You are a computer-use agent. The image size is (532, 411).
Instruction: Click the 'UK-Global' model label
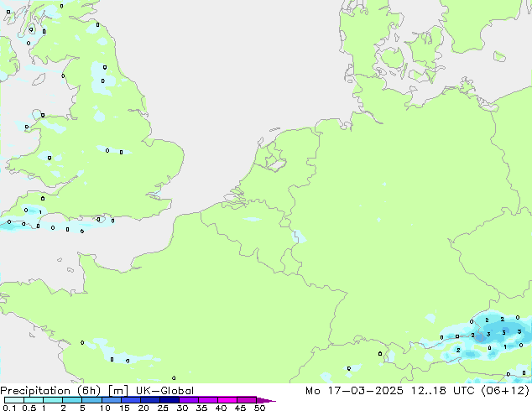coord(164,391)
